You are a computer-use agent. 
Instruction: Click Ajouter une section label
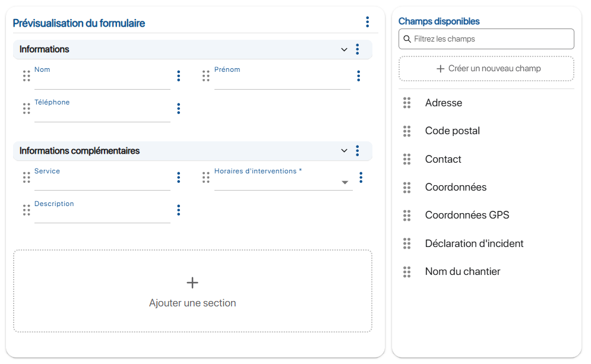[192, 303]
